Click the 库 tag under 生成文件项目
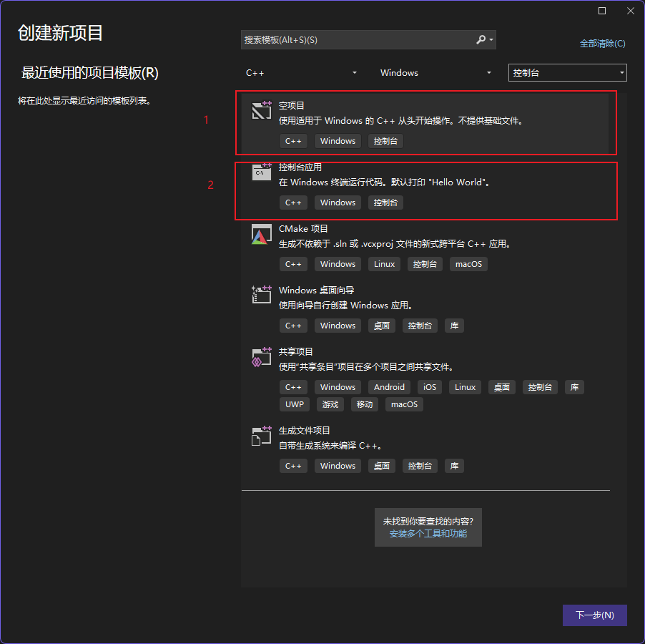The height and width of the screenshot is (644, 645). [x=454, y=466]
